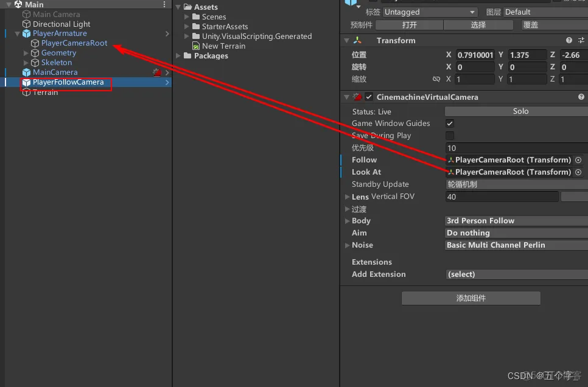Toggle the scale constrain-proportions link icon

point(436,79)
